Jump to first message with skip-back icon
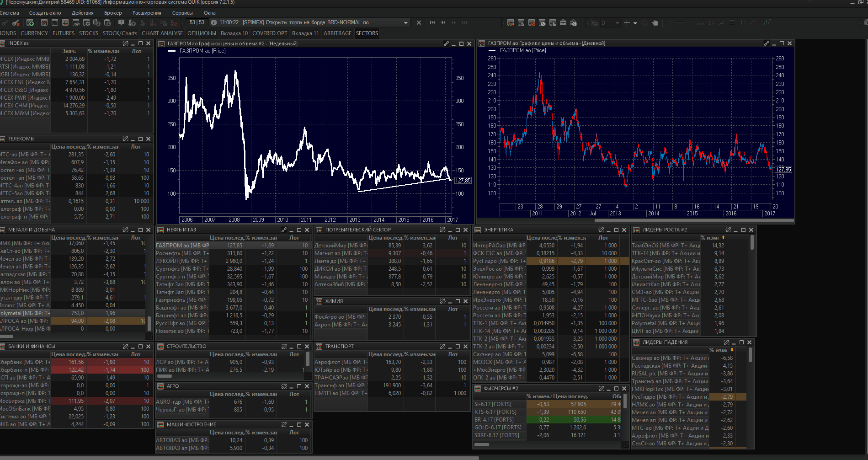The image size is (868, 460). tap(432, 22)
